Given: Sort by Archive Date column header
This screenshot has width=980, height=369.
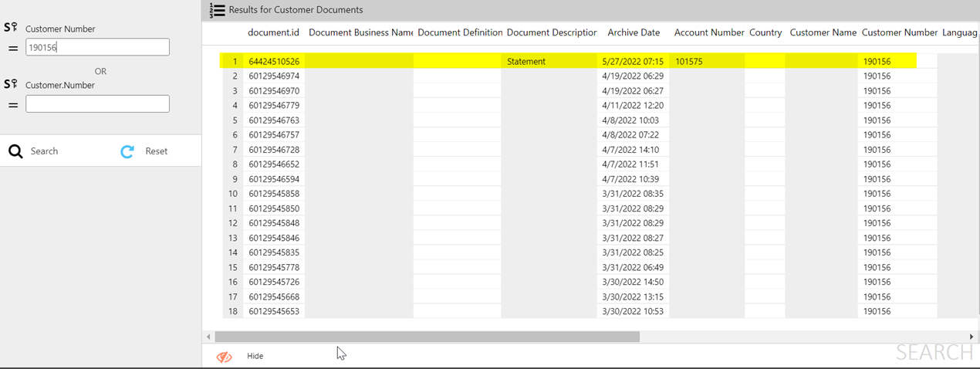Looking at the screenshot, I should (x=634, y=32).
